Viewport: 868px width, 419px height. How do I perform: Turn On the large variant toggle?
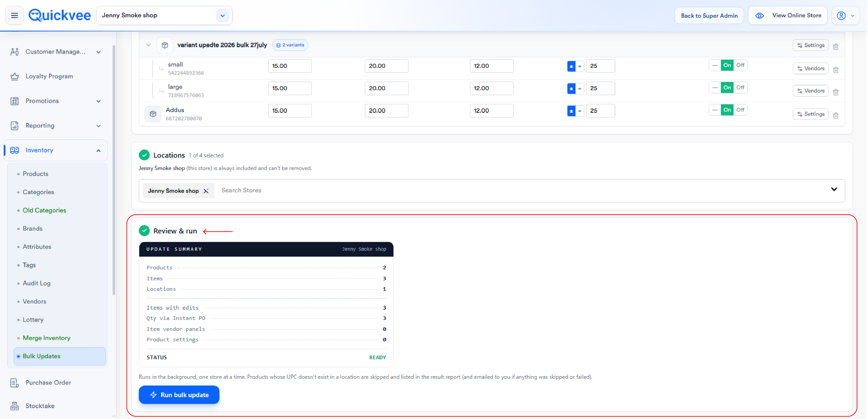[727, 87]
